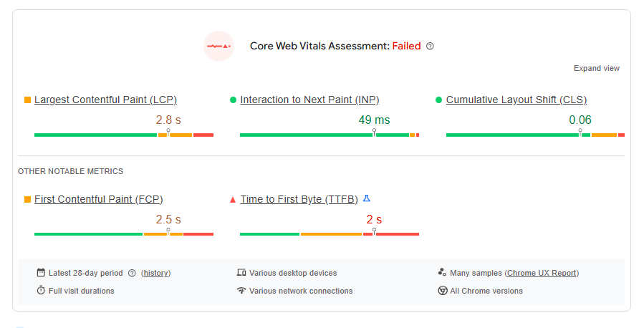Click the Core Web Vitals failed status icon

[x=218, y=46]
